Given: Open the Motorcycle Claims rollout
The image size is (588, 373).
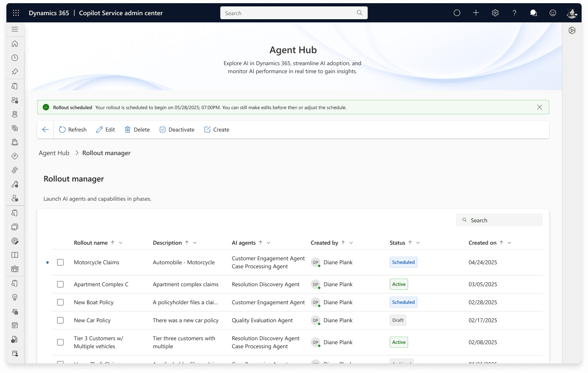Looking at the screenshot, I should [97, 262].
